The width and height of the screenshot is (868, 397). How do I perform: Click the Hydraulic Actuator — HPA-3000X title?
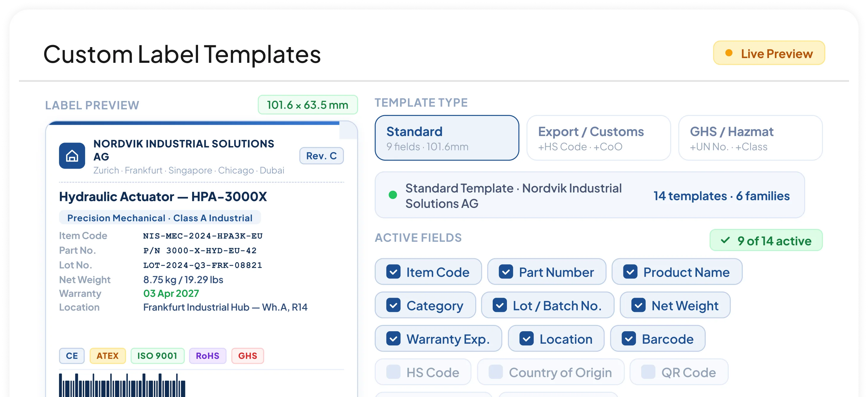[x=163, y=196]
